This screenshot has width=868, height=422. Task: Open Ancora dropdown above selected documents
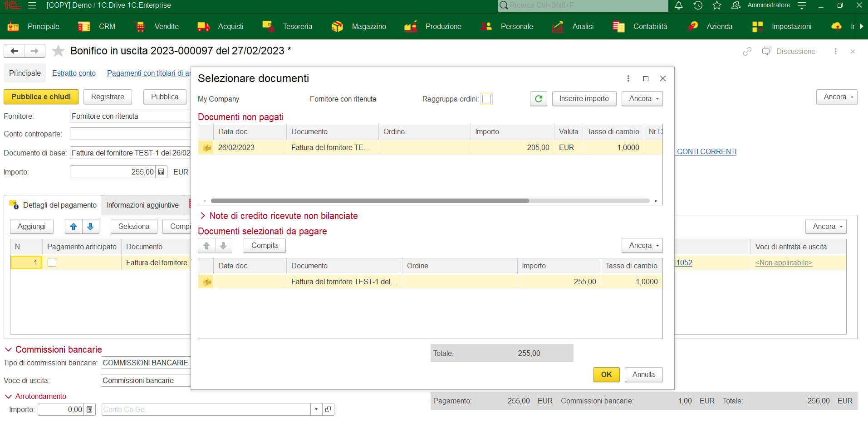click(x=642, y=246)
